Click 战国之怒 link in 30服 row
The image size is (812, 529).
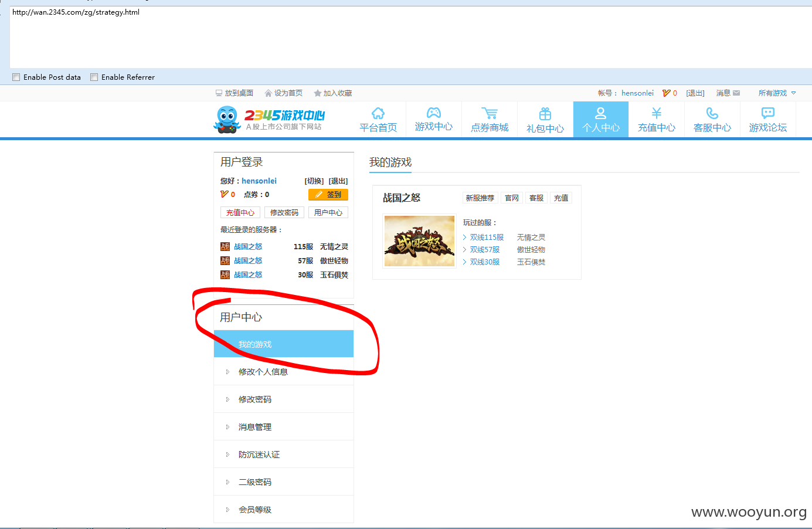(x=248, y=275)
